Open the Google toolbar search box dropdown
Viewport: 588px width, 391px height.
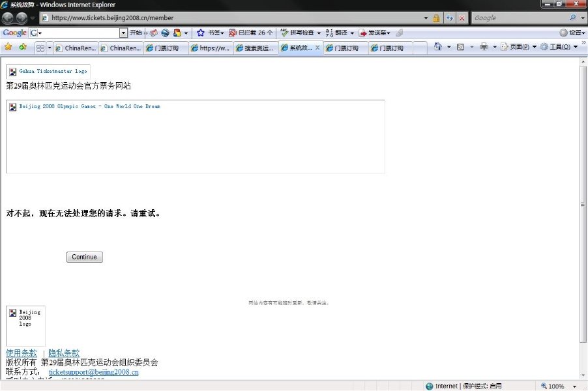pos(123,33)
